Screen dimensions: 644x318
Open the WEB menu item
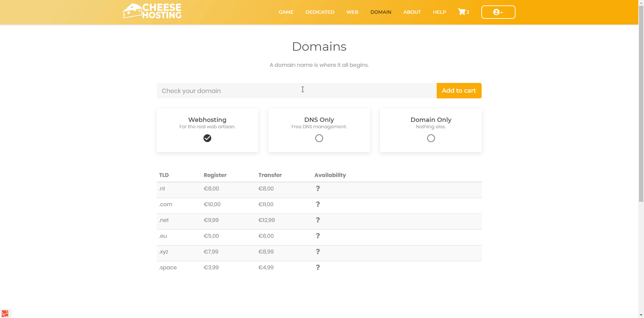[352, 12]
